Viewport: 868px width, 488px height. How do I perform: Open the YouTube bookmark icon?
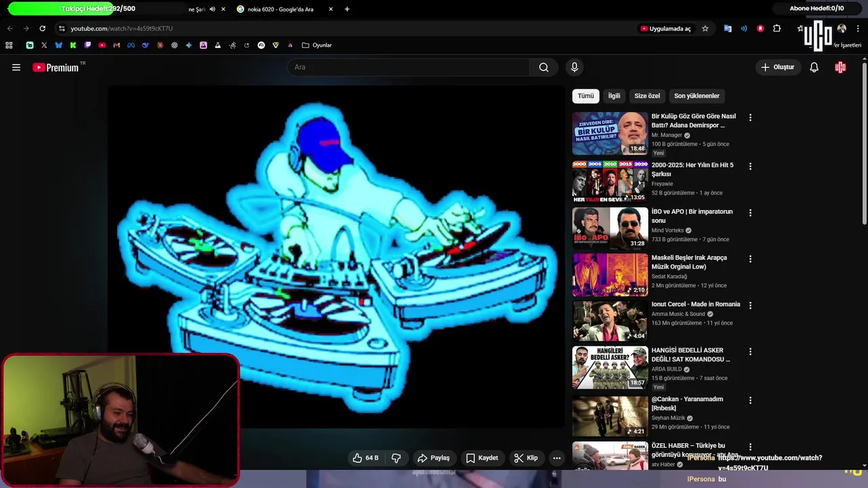point(102,45)
